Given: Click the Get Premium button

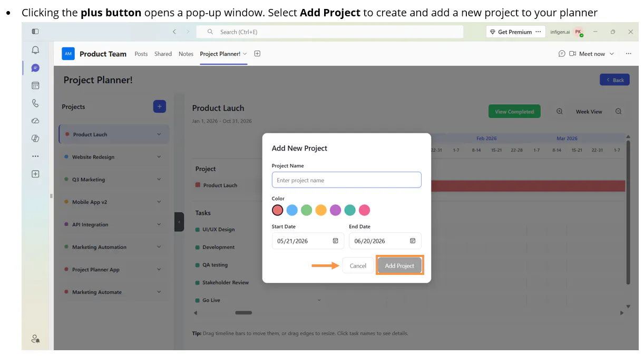Looking at the screenshot, I should tap(510, 32).
